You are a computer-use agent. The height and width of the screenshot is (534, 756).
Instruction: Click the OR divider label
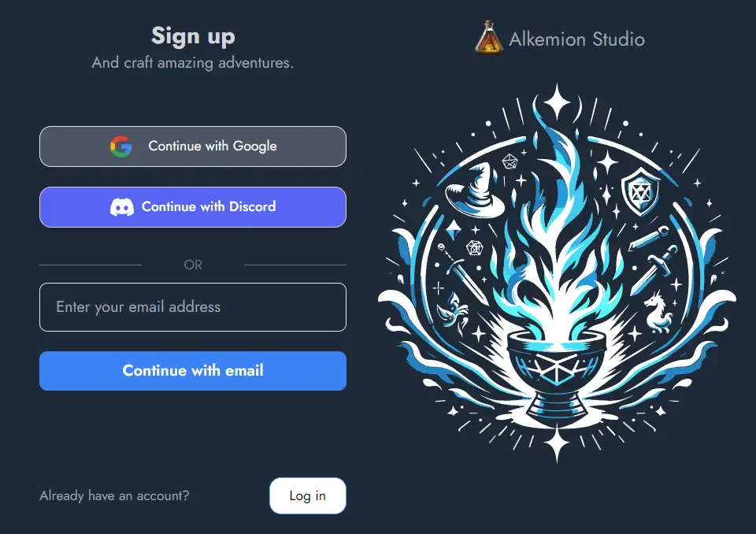click(x=193, y=265)
